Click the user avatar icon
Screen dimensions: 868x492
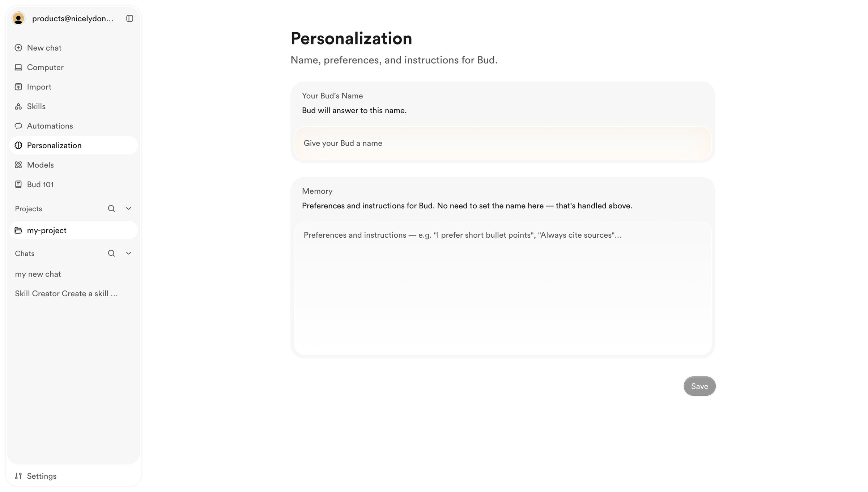click(18, 18)
